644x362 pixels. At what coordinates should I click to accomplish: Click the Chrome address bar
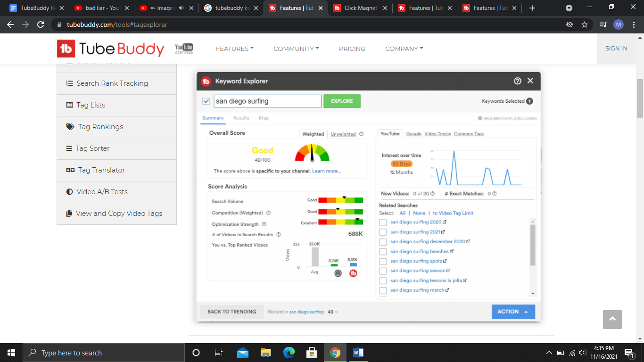point(311,25)
